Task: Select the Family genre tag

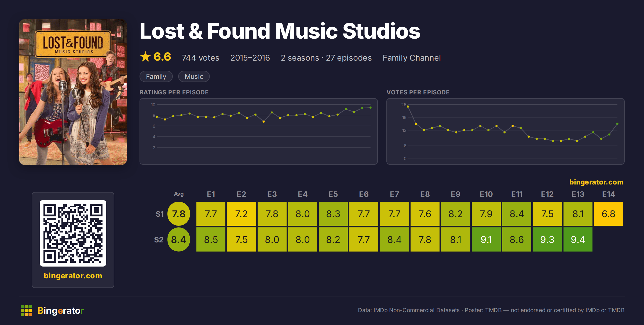Action: 156,76
